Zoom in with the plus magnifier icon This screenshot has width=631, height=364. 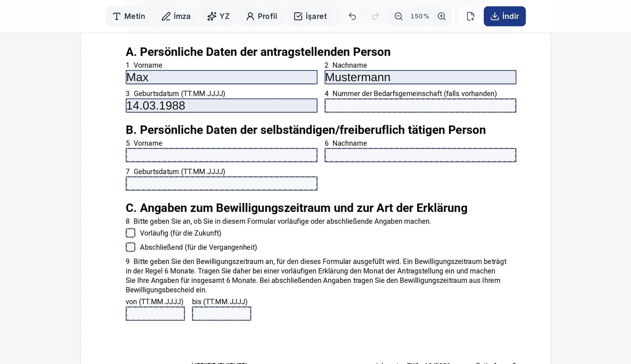(x=442, y=16)
